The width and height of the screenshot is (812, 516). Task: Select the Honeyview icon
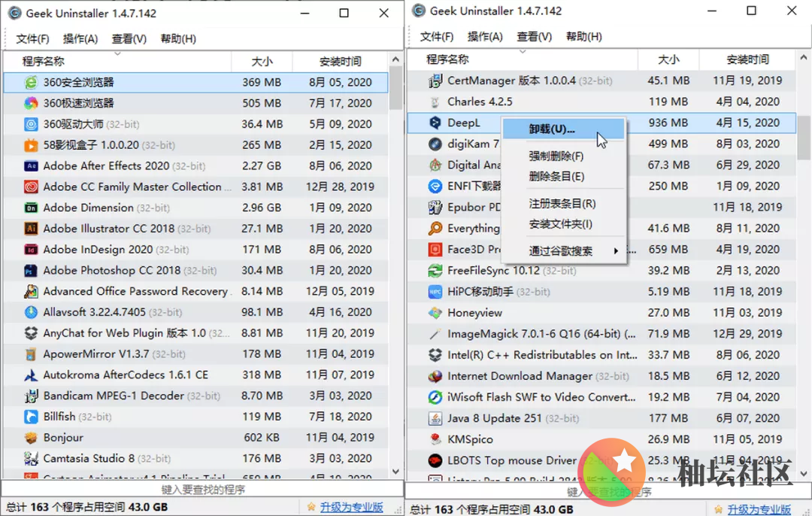point(435,313)
